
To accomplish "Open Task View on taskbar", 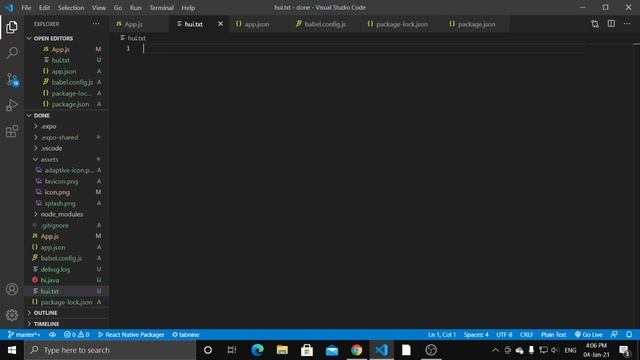I will [x=232, y=350].
